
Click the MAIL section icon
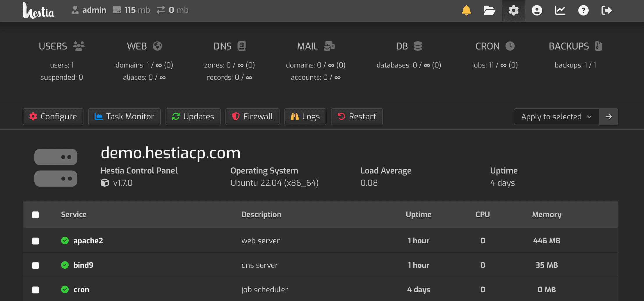point(329,46)
